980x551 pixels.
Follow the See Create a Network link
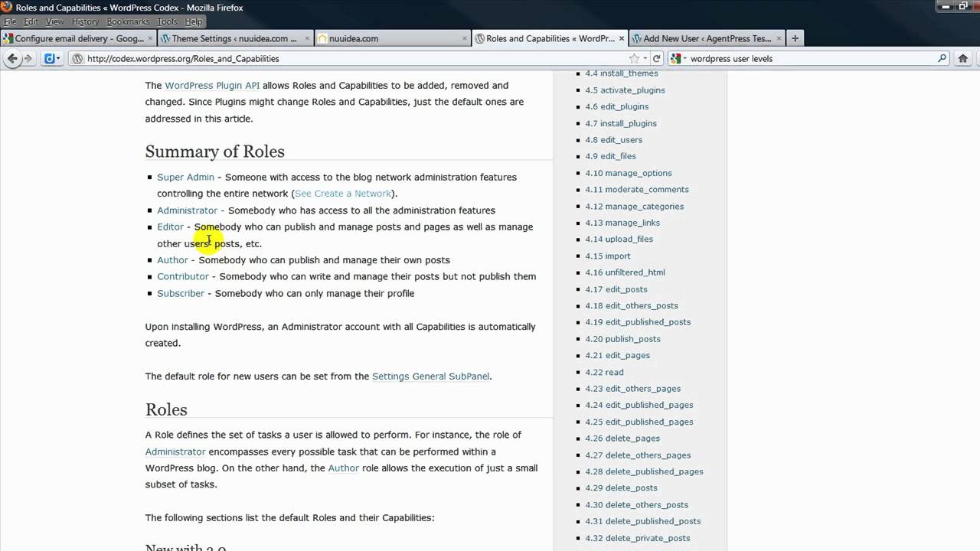point(343,194)
